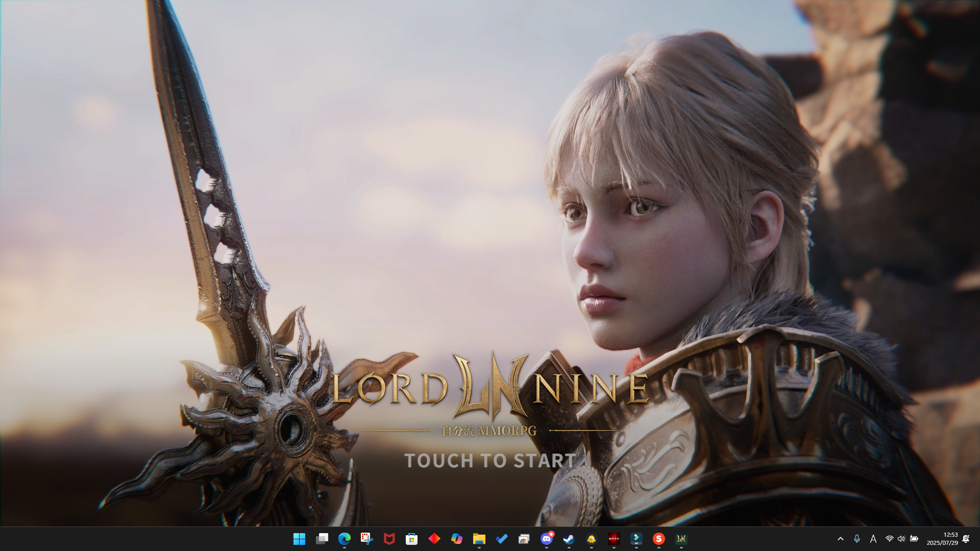Open the notification bell icon
Image resolution: width=980 pixels, height=551 pixels.
point(966,539)
